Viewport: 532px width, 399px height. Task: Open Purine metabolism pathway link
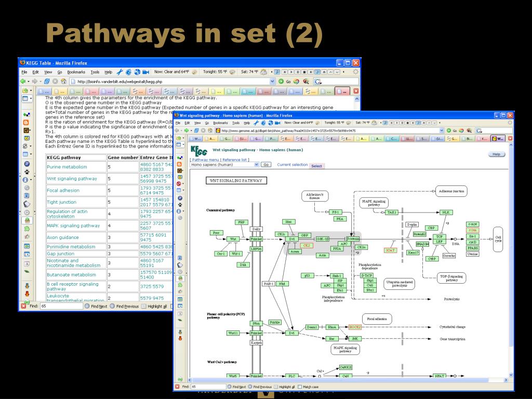[x=67, y=167]
